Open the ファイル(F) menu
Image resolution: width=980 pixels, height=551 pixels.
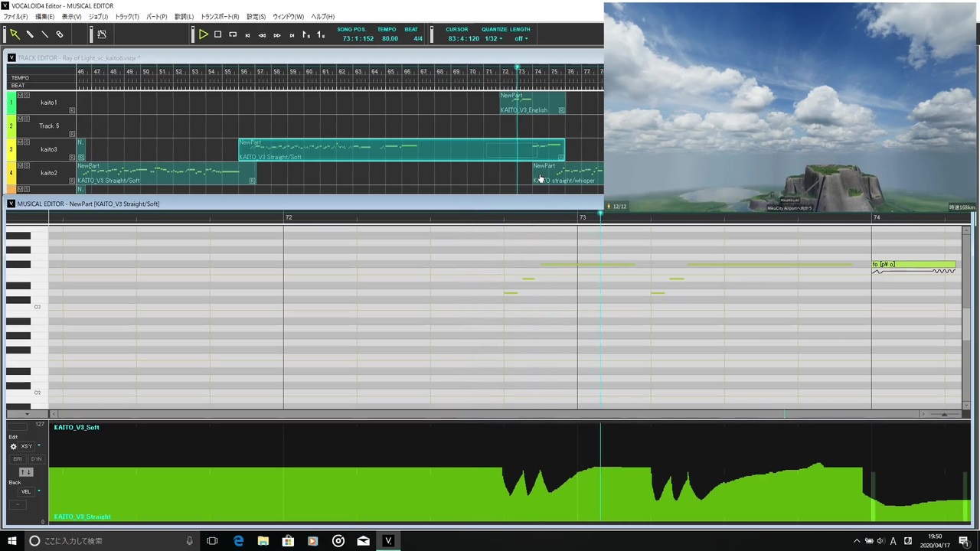(15, 17)
